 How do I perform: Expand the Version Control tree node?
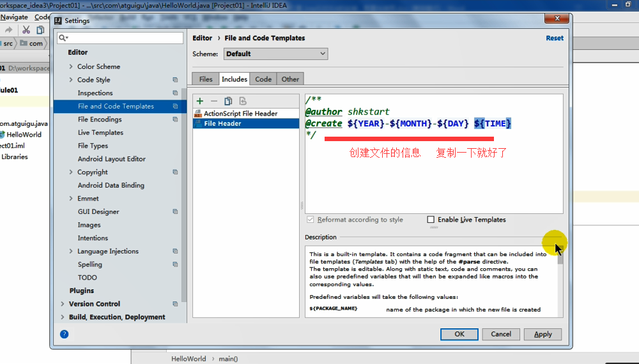[x=63, y=304]
